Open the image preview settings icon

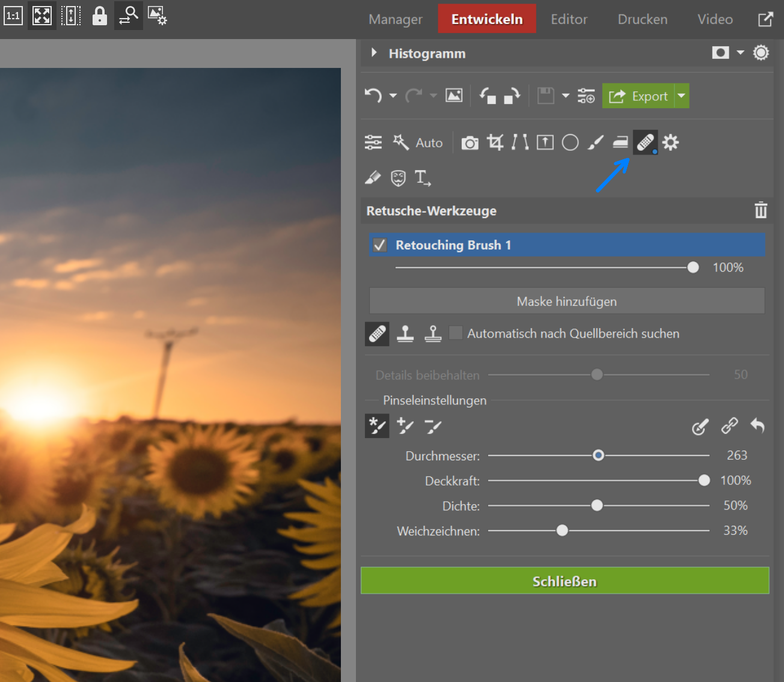158,16
